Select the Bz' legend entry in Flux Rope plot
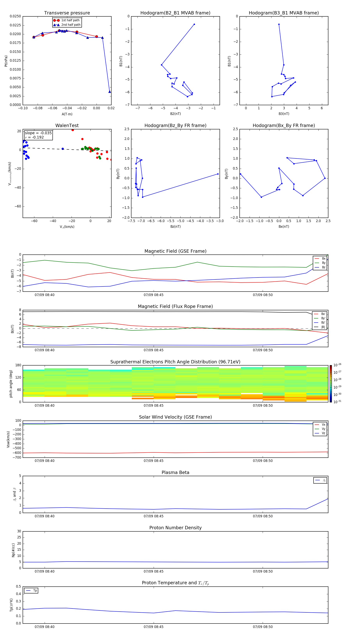 (x=320, y=323)
